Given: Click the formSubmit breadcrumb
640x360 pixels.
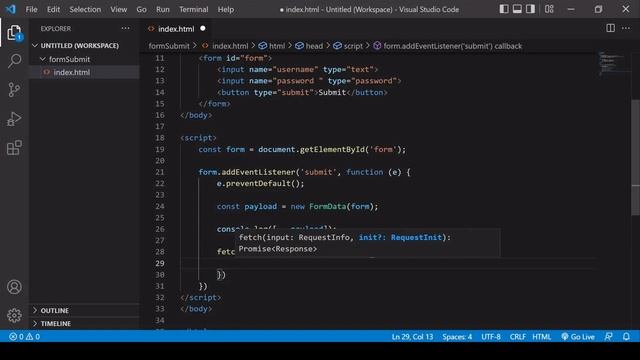Looking at the screenshot, I should pos(169,46).
